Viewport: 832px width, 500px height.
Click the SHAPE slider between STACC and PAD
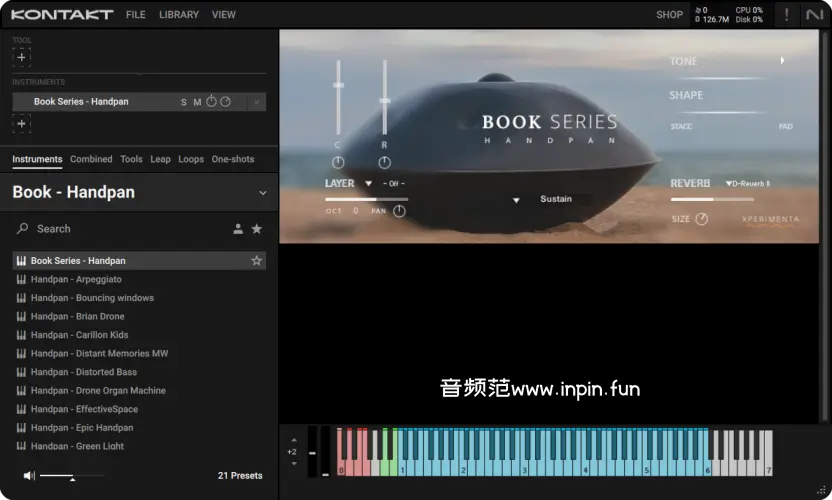[x=721, y=113]
